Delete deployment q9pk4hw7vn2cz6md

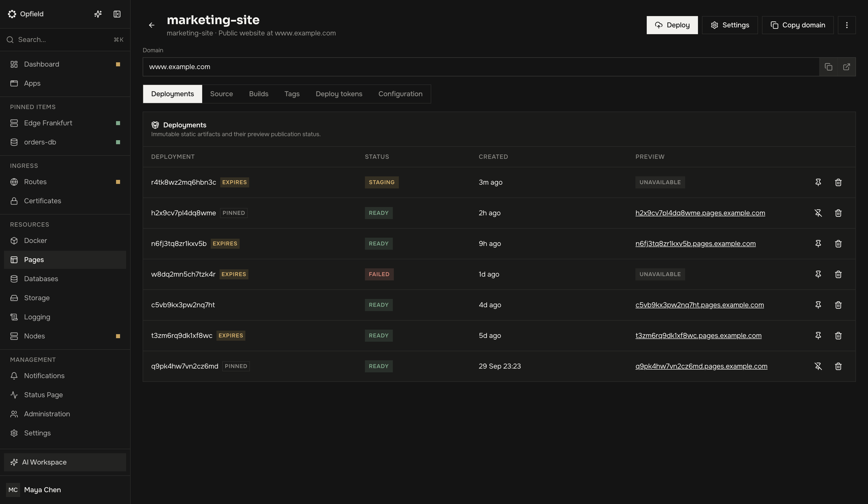838,366
